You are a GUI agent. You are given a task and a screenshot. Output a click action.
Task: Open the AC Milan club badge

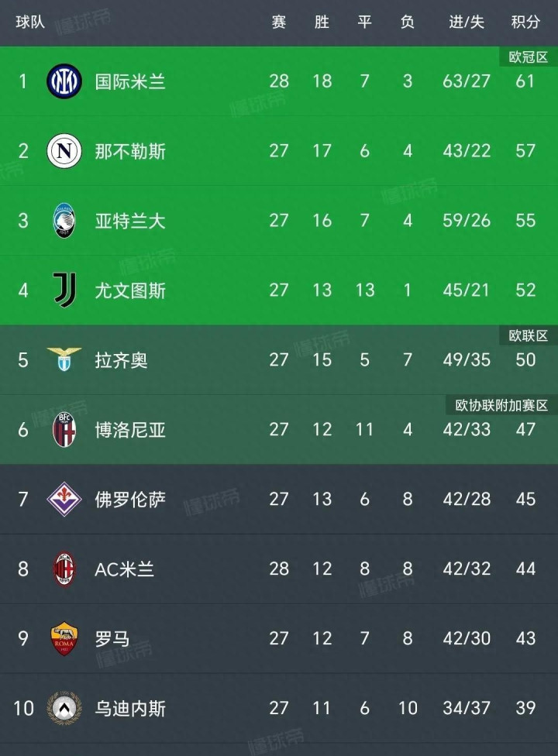click(x=64, y=569)
